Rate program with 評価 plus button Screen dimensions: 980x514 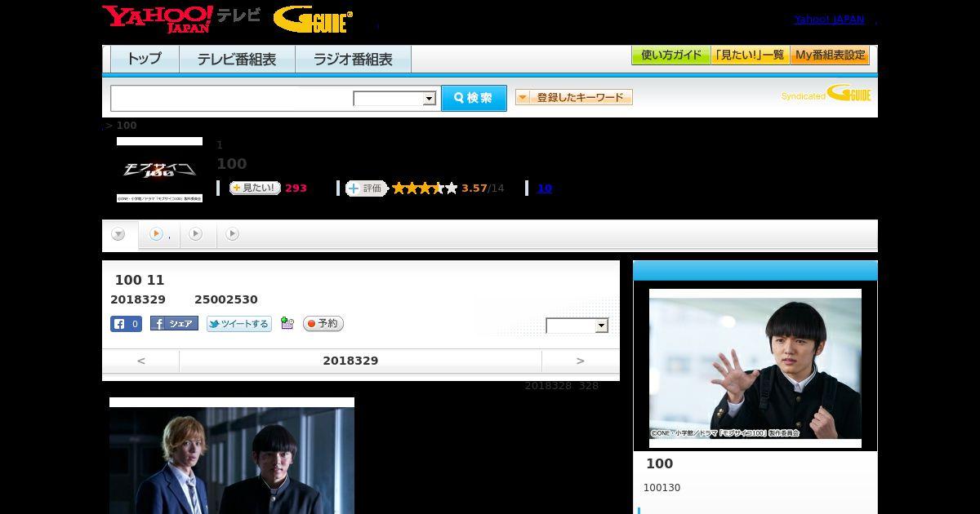(x=366, y=188)
